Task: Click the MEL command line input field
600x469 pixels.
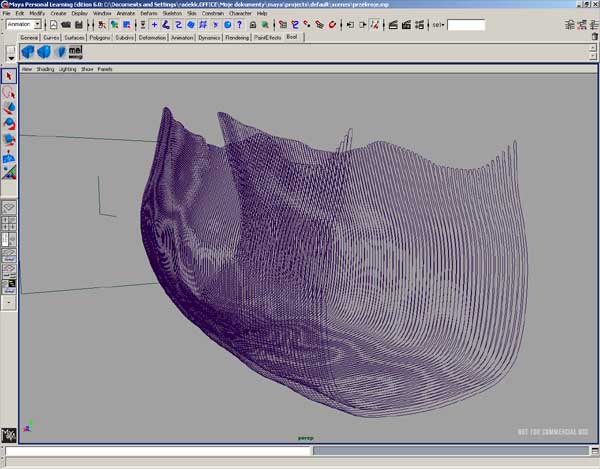Action: pyautogui.click(x=158, y=451)
